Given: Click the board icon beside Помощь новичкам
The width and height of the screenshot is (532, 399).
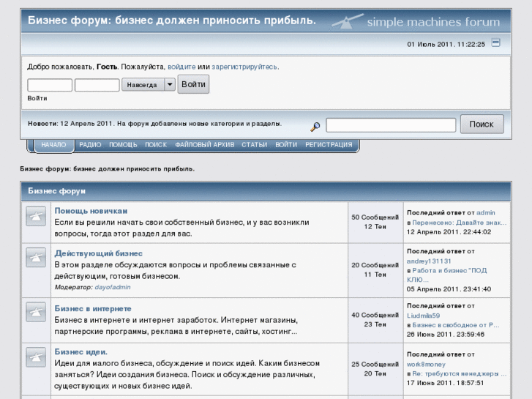Looking at the screenshot, I should click(36, 217).
